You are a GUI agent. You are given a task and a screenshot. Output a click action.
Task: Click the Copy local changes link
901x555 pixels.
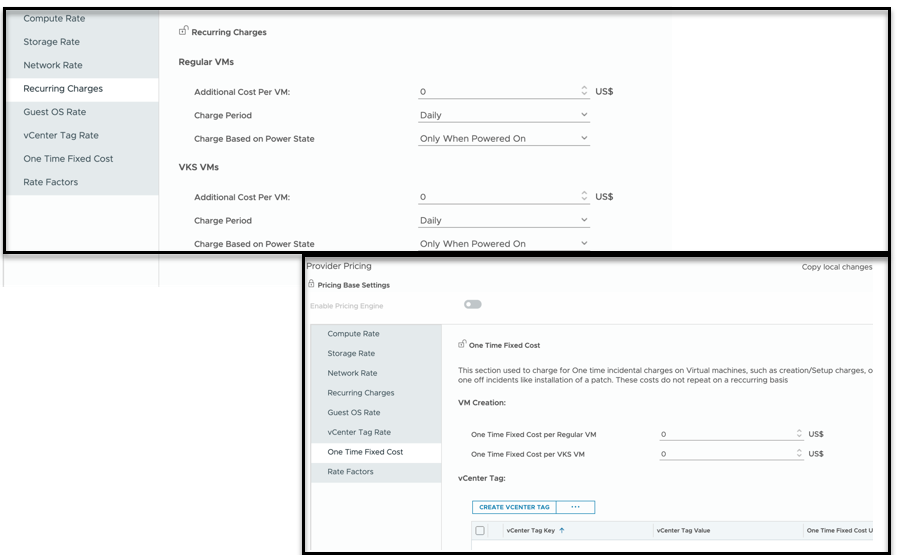click(x=837, y=267)
